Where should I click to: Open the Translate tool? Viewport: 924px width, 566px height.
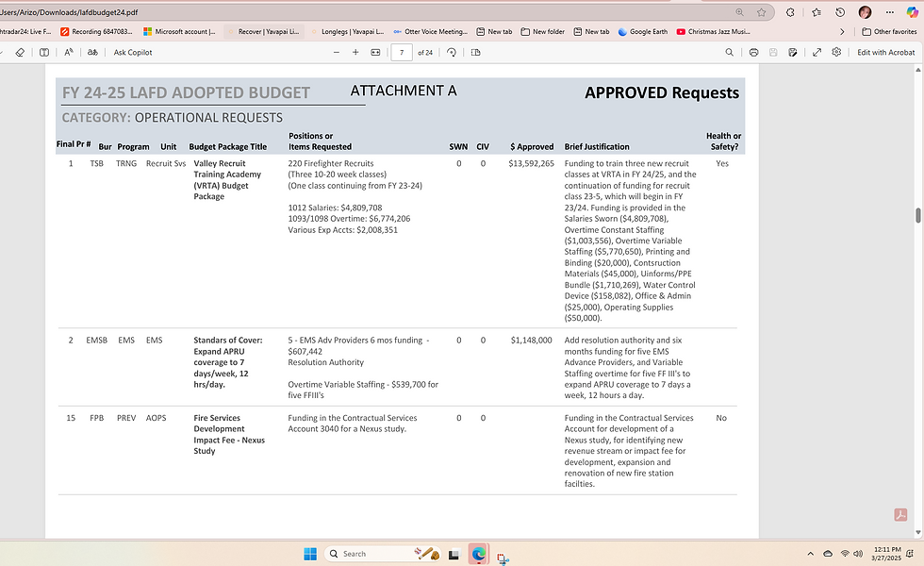[92, 53]
